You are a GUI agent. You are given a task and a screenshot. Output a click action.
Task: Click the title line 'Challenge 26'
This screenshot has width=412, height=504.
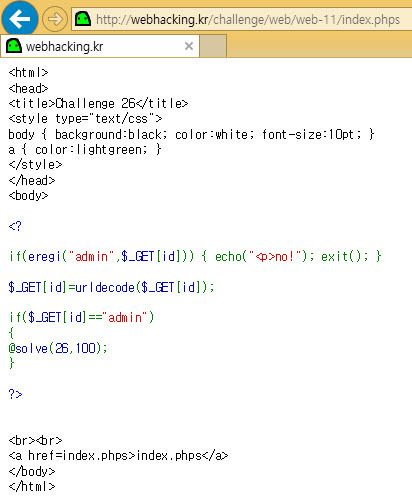98,103
